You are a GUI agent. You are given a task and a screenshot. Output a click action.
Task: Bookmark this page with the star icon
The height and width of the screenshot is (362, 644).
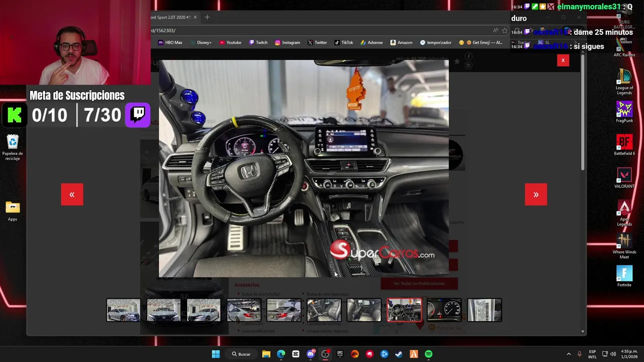pos(505,30)
